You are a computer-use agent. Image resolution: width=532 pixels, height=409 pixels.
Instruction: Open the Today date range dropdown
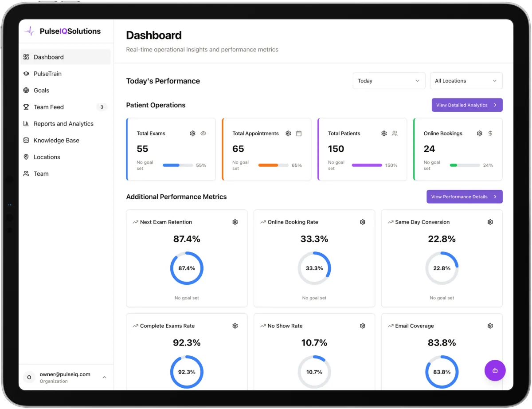pos(389,81)
